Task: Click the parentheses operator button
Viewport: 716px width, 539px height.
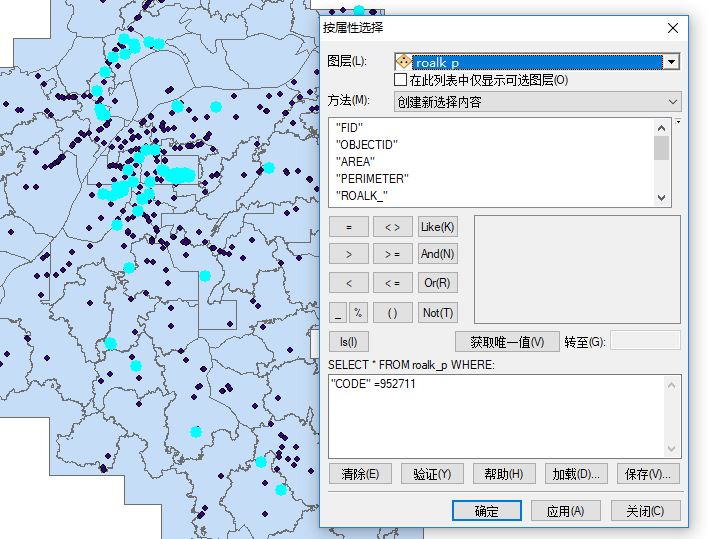Action: [x=392, y=312]
